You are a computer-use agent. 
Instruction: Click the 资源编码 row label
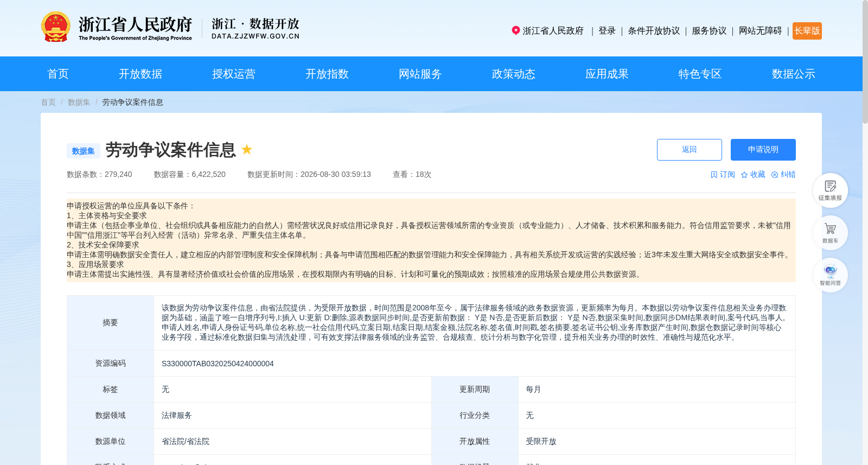click(x=110, y=364)
